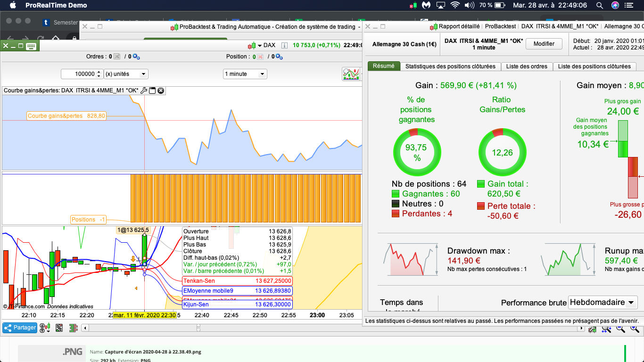Viewport: 644px width, 362px height.
Task: Click the Gain total green swatch
Action: coord(481,184)
